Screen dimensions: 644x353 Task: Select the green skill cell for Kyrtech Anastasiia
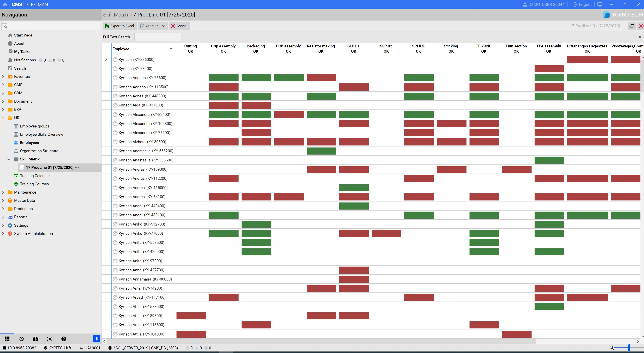click(x=321, y=151)
